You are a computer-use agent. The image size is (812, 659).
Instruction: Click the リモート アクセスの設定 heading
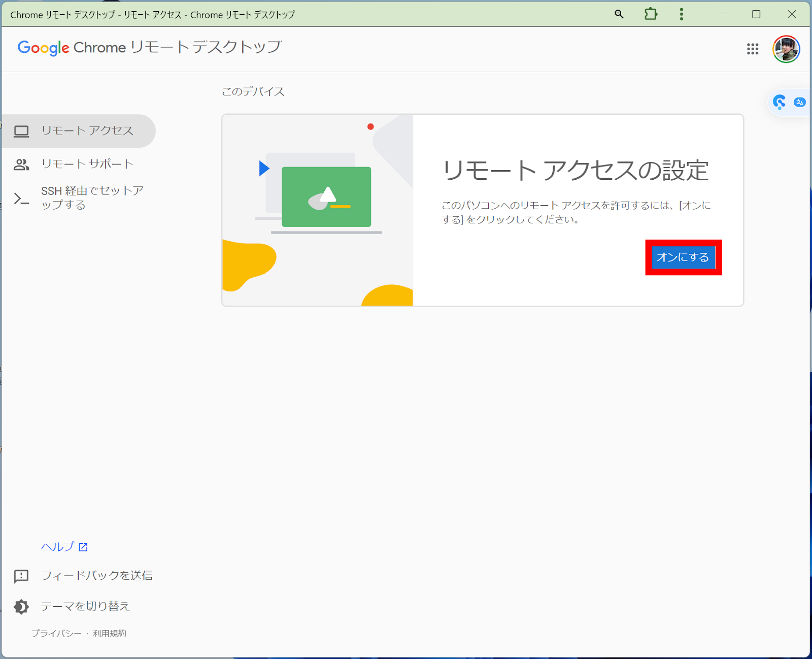click(x=575, y=170)
